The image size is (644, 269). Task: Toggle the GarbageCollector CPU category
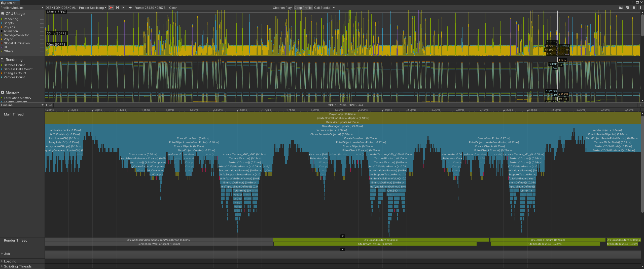(x=2, y=35)
